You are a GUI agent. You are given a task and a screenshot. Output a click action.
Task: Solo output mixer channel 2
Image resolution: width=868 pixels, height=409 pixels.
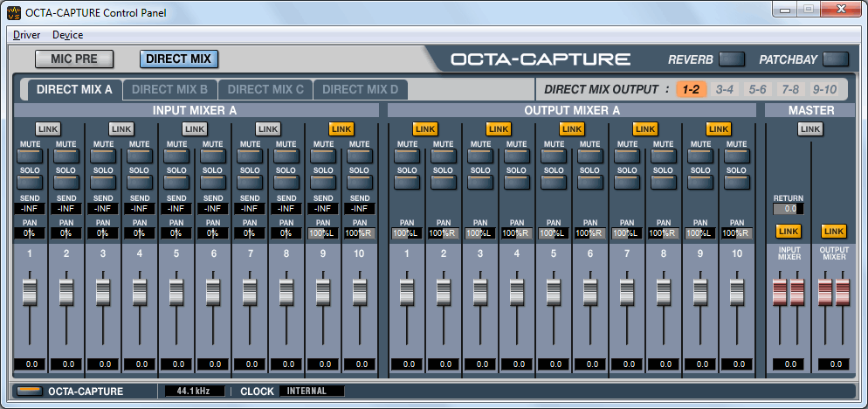444,183
